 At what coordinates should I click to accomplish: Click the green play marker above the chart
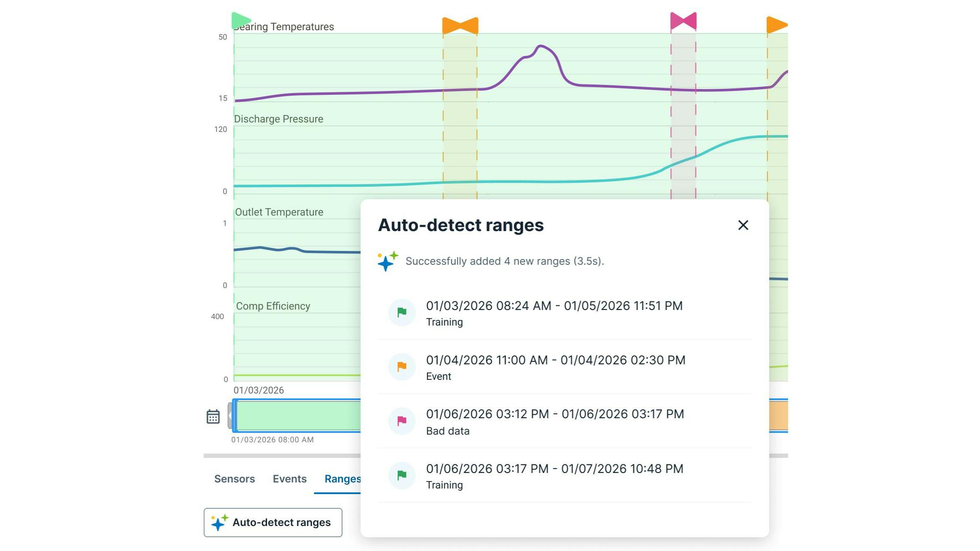tap(240, 19)
